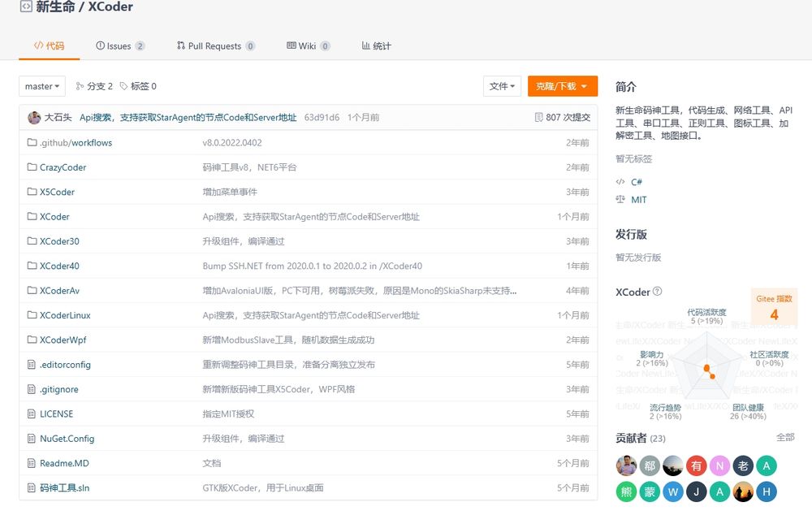This screenshot has width=812, height=511.
Task: Click the GTK版XCoder commit message
Action: [x=263, y=487]
